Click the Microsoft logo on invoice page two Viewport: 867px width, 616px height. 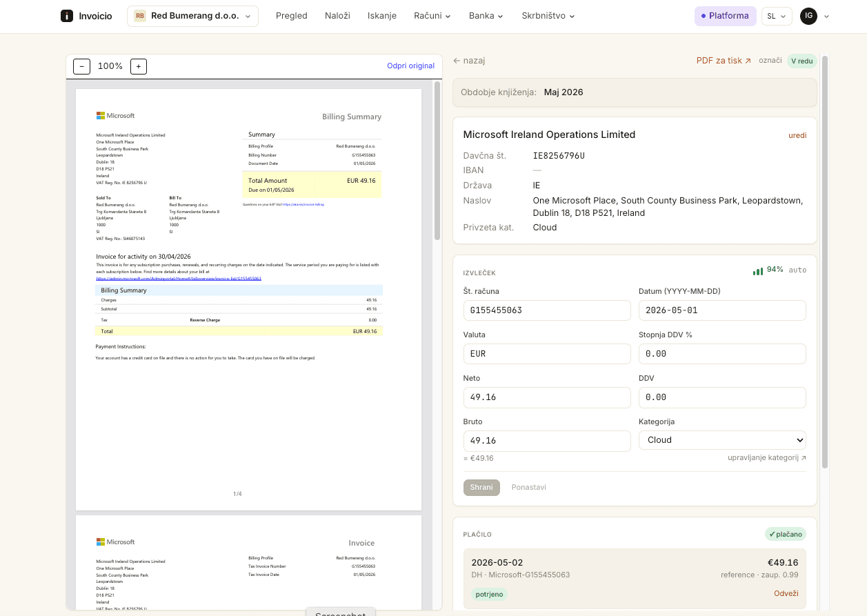point(115,542)
